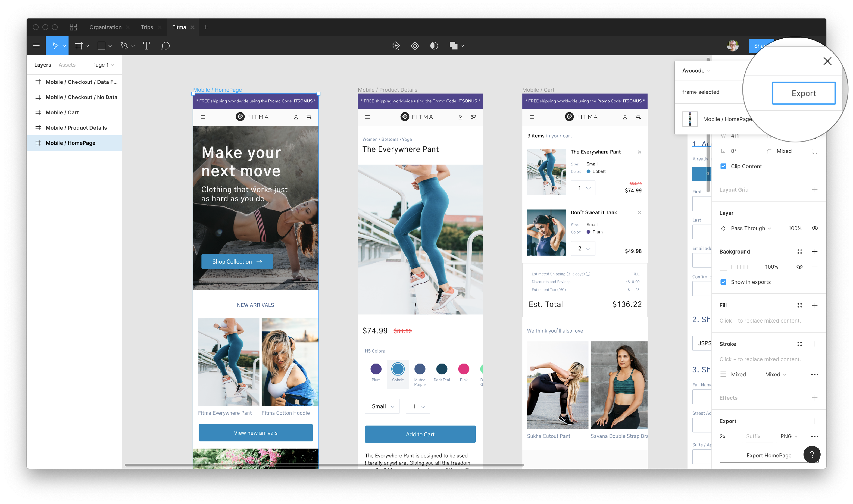Click the Avocode Export button

[804, 93]
